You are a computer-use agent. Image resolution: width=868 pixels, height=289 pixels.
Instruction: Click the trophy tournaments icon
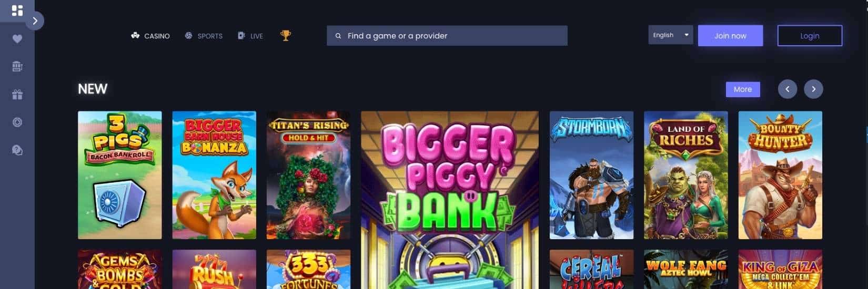[286, 36]
